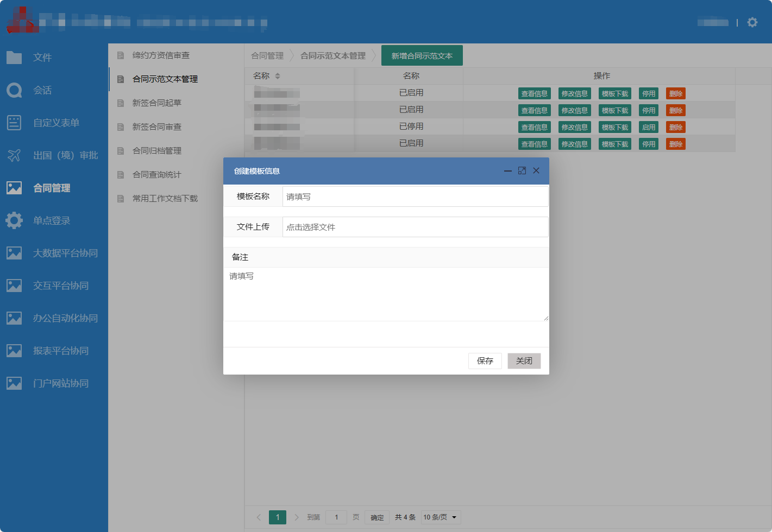This screenshot has width=772, height=532.
Task: Click the 报表平台协同 image icon
Action: coord(14,351)
